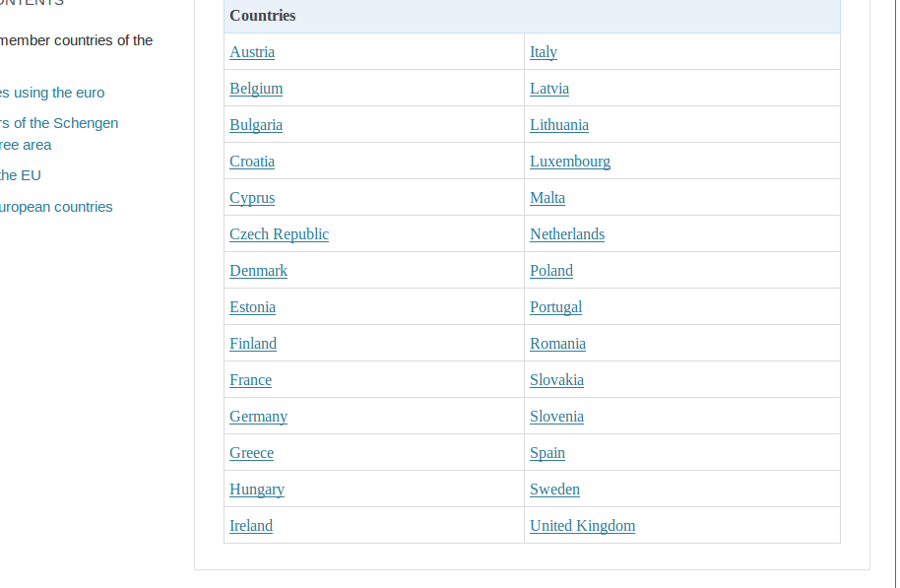The image size is (900, 588).
Task: Open the Ireland link
Action: [251, 526]
